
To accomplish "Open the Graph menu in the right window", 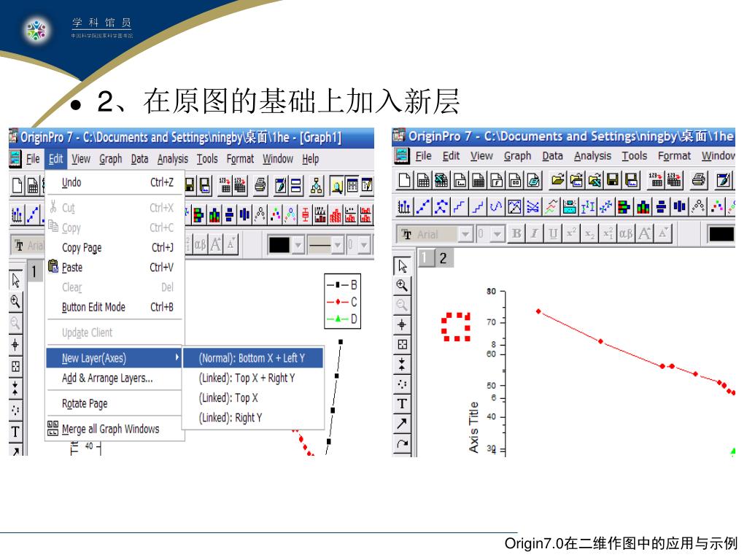I will coord(517,156).
